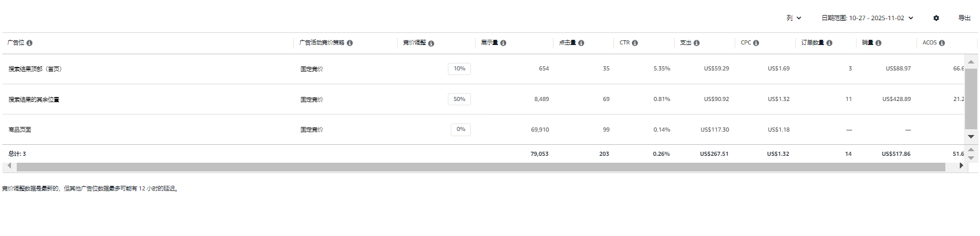This screenshot has width=980, height=236.
Task: Open the settings gear icon
Action: click(936, 18)
